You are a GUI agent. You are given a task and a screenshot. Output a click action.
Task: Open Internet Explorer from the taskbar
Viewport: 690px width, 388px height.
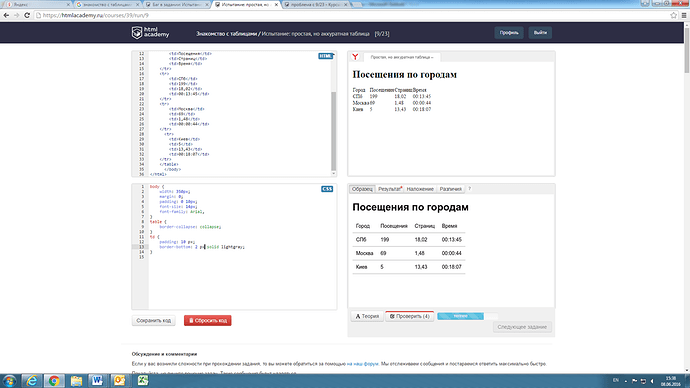tap(32, 381)
